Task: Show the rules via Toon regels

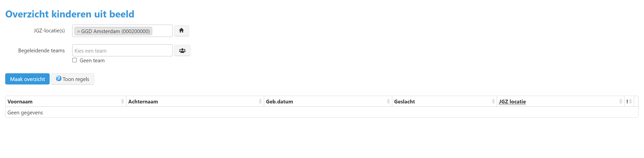Action: coord(72,79)
